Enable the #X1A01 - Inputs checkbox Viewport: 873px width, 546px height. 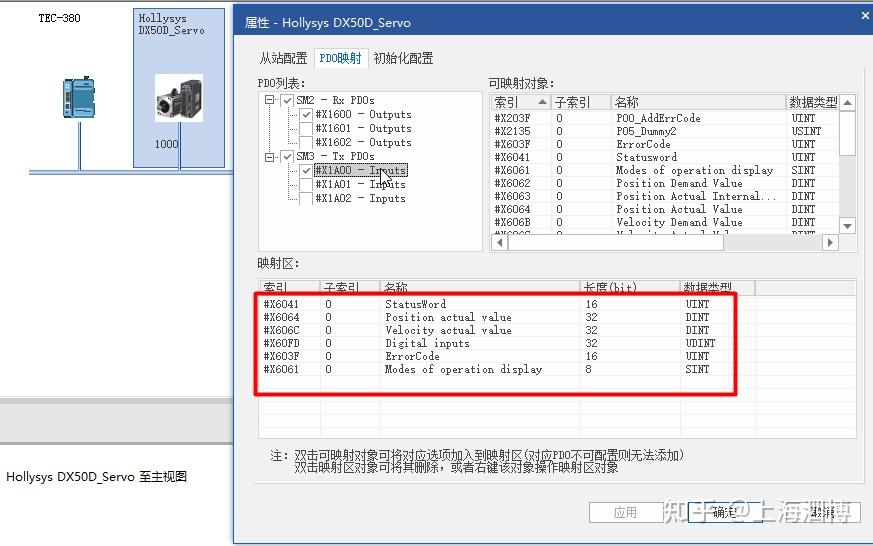coord(306,184)
